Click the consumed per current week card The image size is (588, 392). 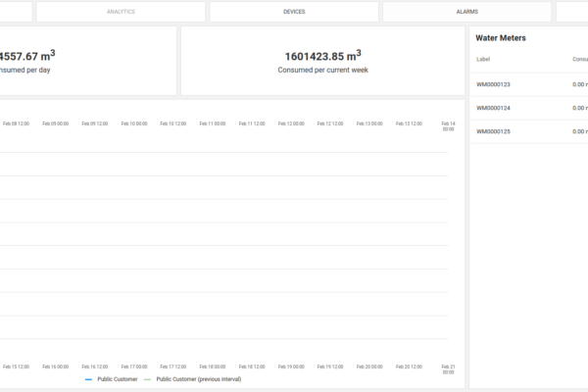point(322,61)
